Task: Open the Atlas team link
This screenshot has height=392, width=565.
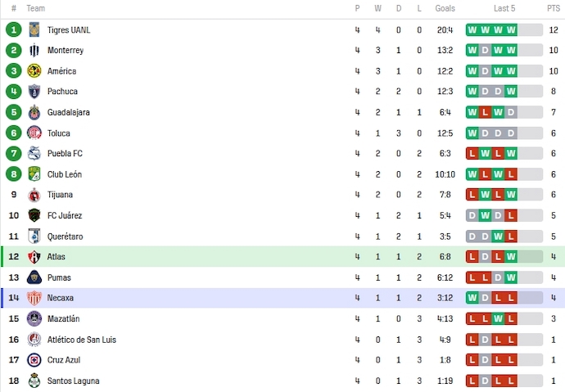Action: click(56, 257)
